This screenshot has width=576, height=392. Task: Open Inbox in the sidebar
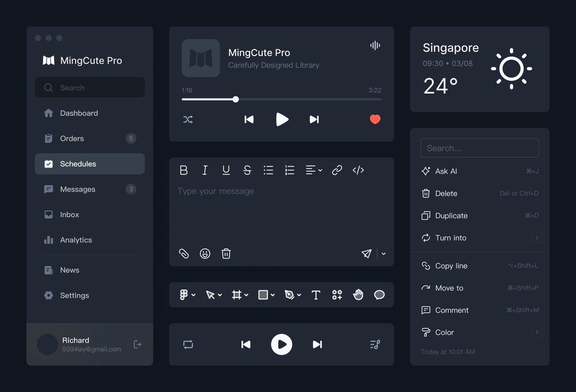[x=90, y=214]
